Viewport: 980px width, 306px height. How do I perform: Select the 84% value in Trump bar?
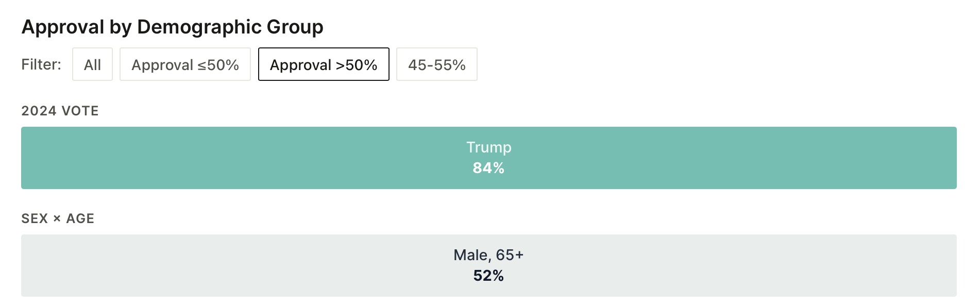(x=488, y=168)
